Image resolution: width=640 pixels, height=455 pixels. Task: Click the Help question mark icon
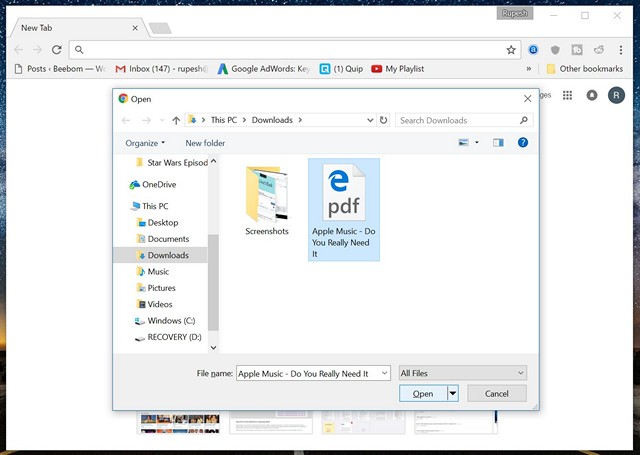(x=522, y=143)
